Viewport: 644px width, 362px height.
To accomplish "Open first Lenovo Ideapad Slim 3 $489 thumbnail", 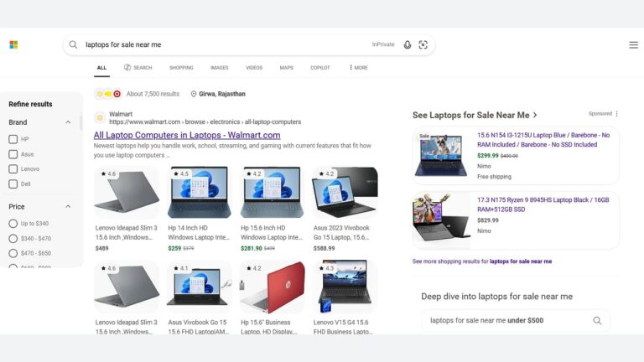I will 127,192.
